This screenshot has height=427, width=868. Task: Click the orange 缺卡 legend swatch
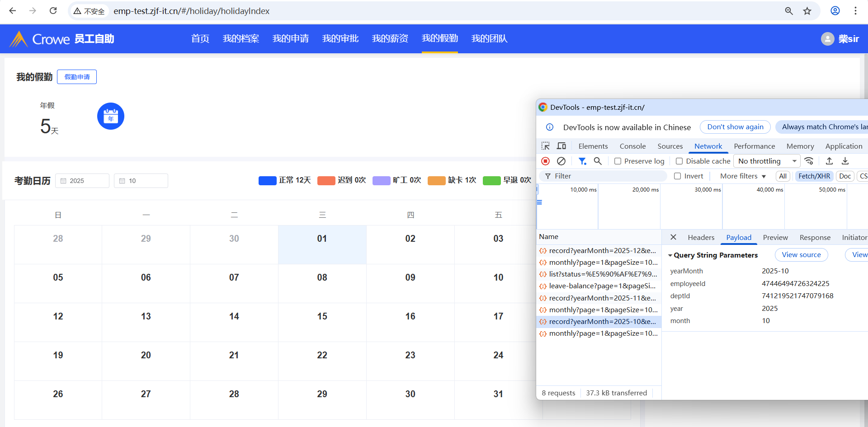tap(437, 181)
